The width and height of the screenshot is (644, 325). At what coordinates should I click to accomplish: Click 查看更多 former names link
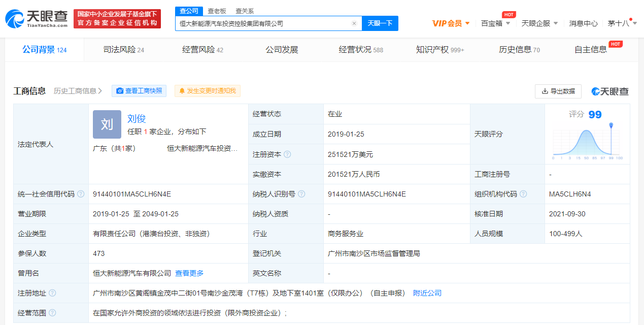click(189, 273)
